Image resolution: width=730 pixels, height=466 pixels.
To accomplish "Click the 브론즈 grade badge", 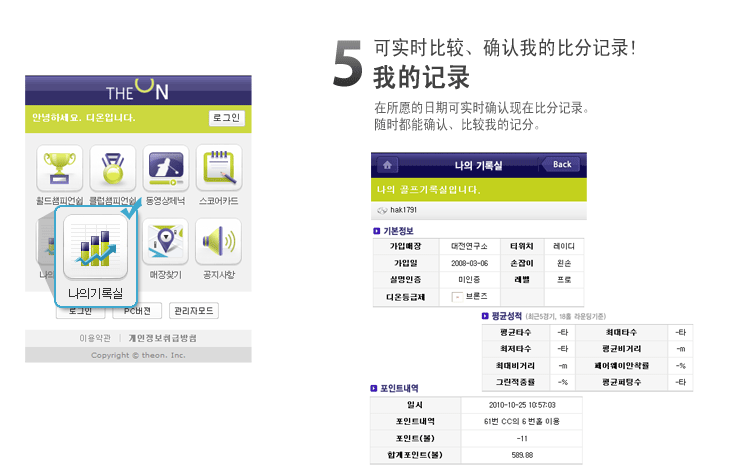I will [x=474, y=297].
